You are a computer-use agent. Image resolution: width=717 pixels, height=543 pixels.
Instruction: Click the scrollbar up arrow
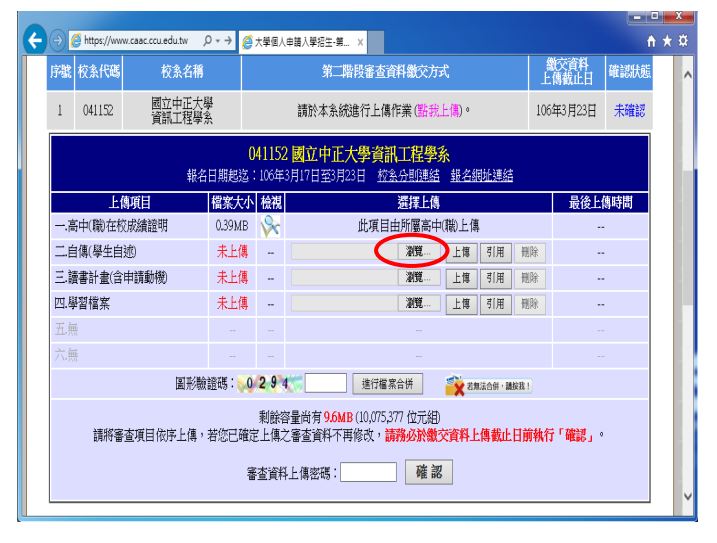[687, 75]
